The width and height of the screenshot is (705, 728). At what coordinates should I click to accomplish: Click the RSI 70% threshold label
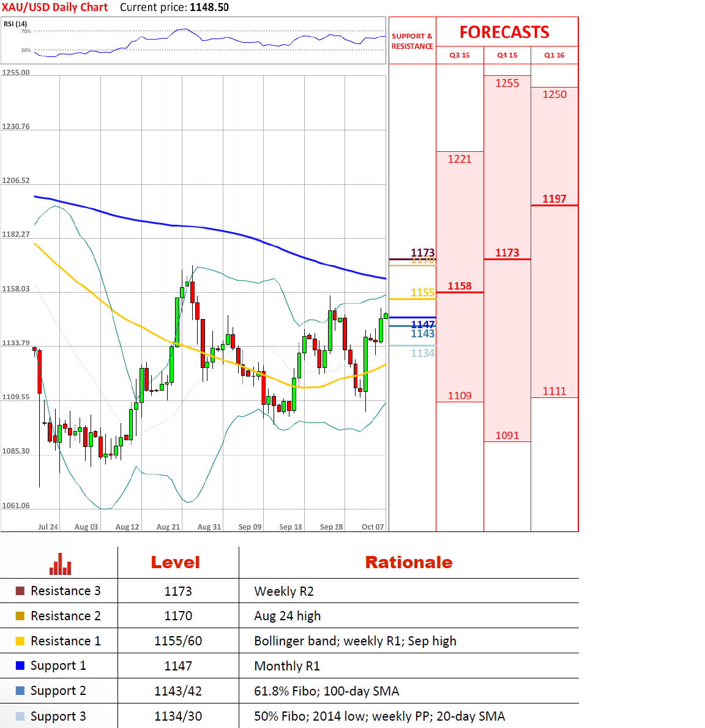click(x=26, y=32)
